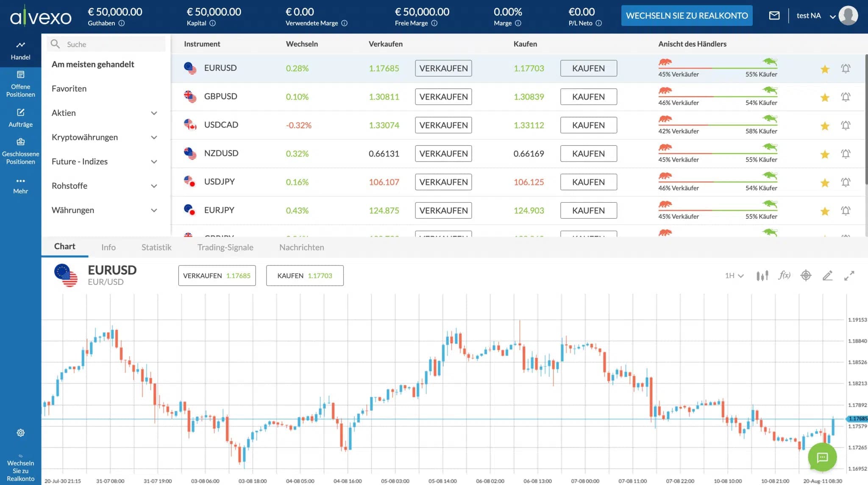Open the chart drawing pencil tool

[x=827, y=276]
